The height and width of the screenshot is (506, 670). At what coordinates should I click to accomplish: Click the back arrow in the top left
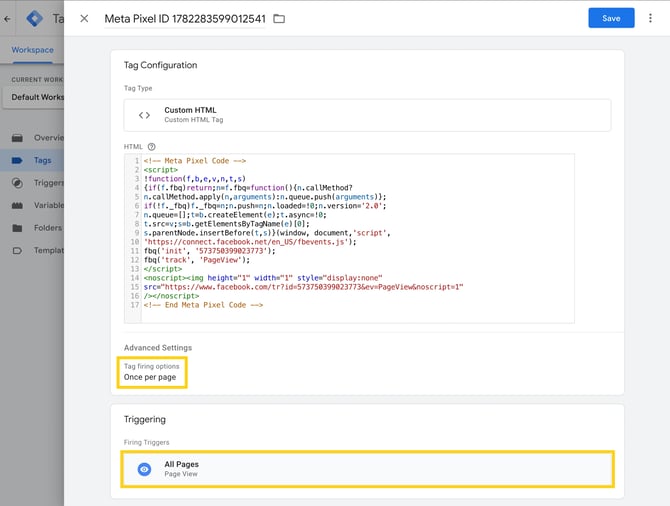(x=7, y=19)
